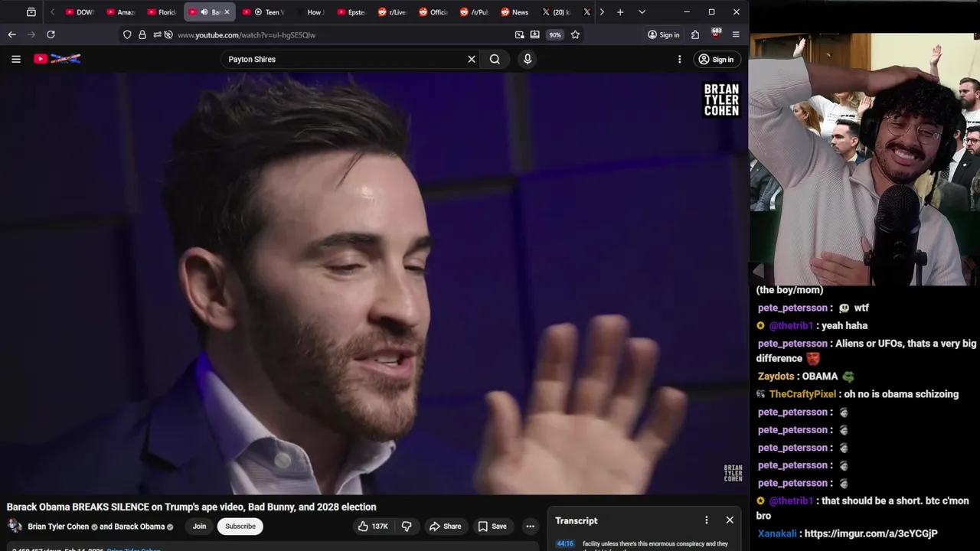Click the site padlock icon in address bar
The height and width of the screenshot is (551, 980).
(142, 34)
